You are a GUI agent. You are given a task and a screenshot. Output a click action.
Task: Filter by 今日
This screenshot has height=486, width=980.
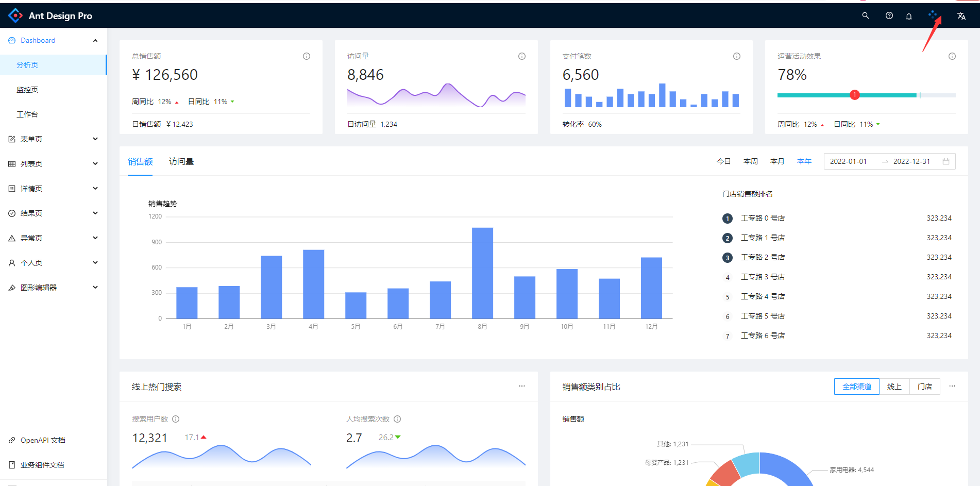(x=723, y=161)
